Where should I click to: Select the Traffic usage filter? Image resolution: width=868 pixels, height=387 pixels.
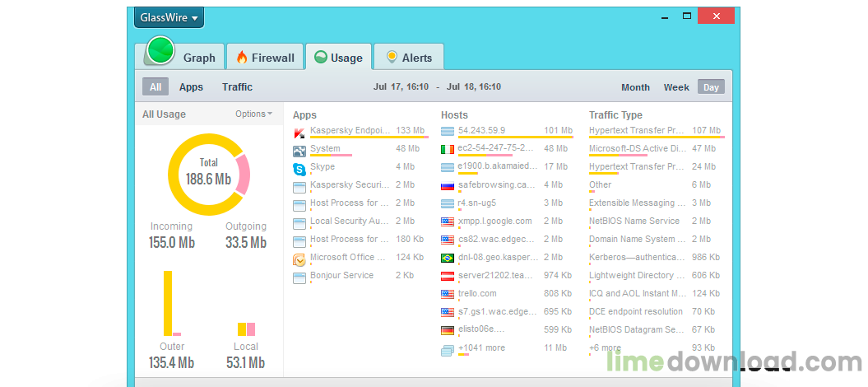pyautogui.click(x=238, y=87)
